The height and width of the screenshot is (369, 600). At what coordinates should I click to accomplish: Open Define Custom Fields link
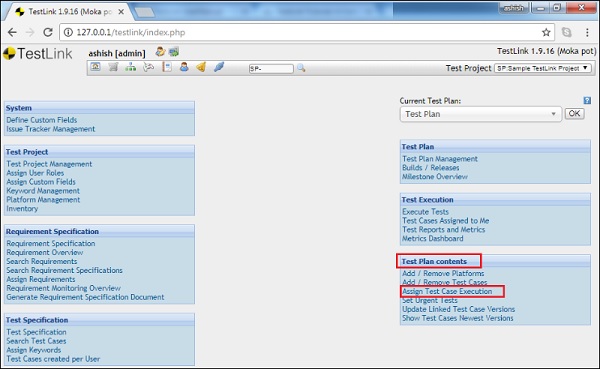click(x=41, y=120)
